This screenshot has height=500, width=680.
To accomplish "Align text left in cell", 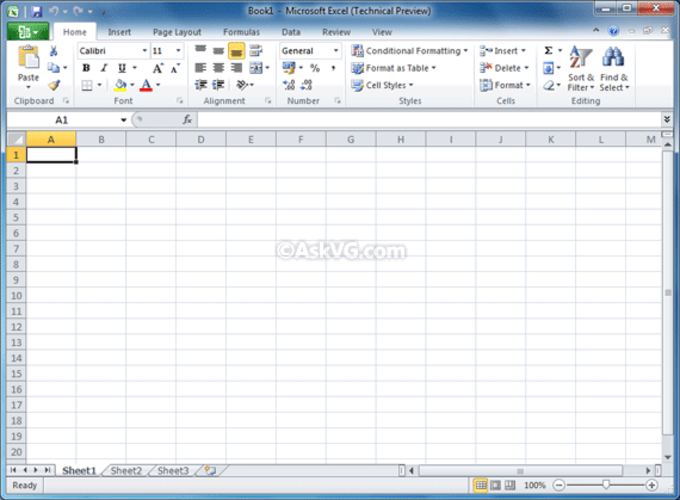I will point(200,68).
